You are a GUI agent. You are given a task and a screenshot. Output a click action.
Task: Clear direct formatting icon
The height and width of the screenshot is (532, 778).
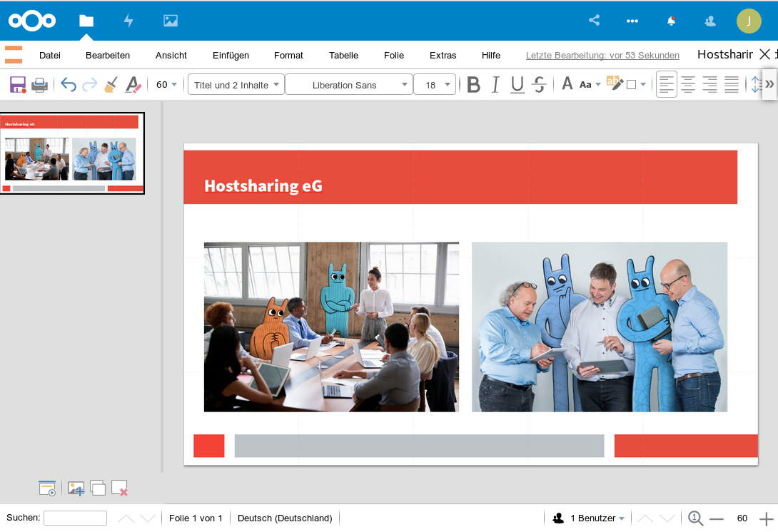point(133,85)
